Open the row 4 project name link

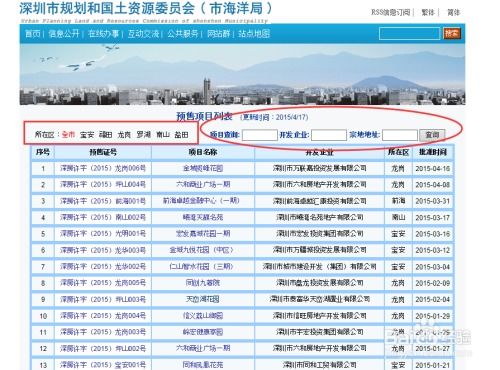[203, 218]
